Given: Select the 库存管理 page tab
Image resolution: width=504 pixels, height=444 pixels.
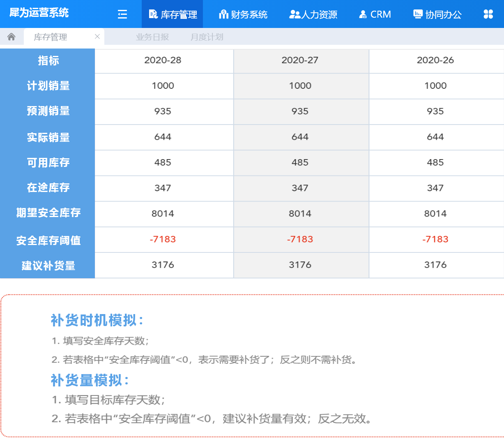Looking at the screenshot, I should coord(51,37).
